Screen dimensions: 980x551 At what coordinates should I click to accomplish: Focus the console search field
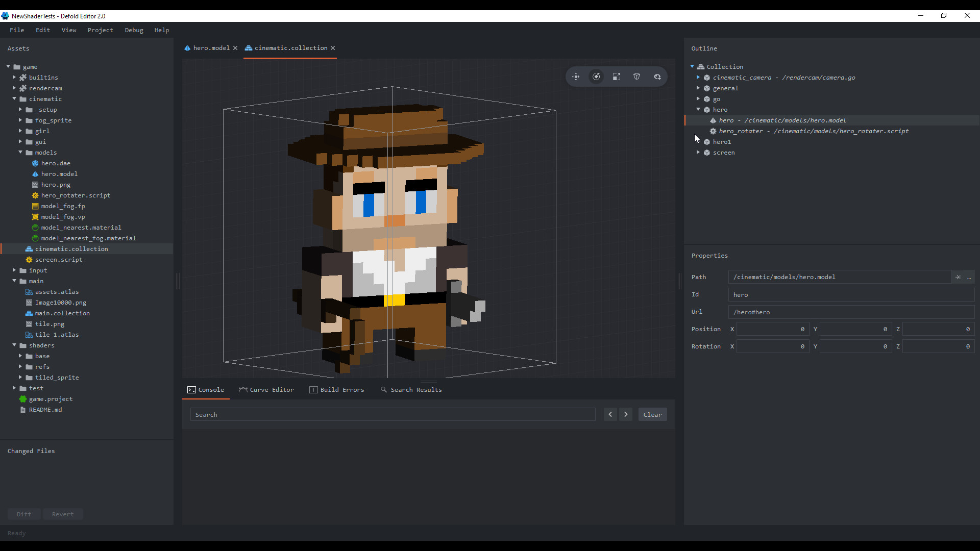click(x=392, y=414)
